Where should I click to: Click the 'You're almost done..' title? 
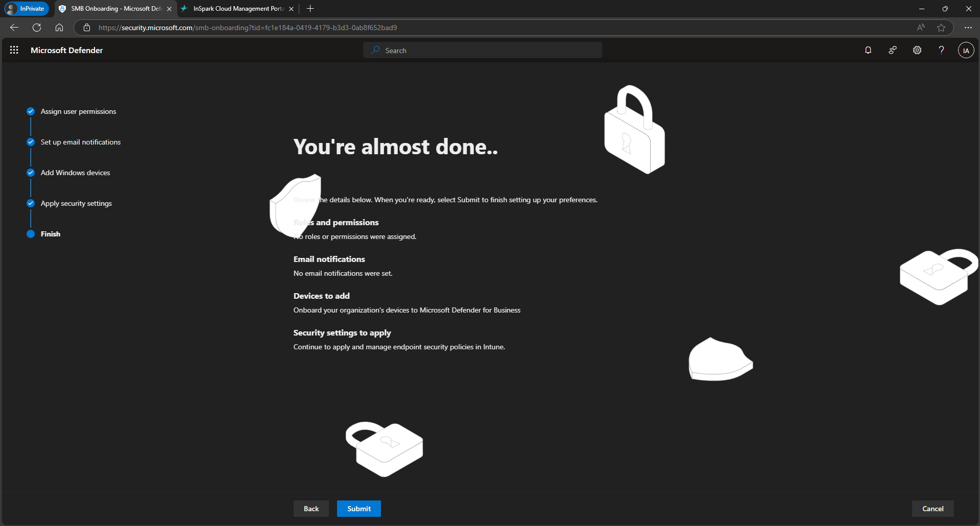395,147
